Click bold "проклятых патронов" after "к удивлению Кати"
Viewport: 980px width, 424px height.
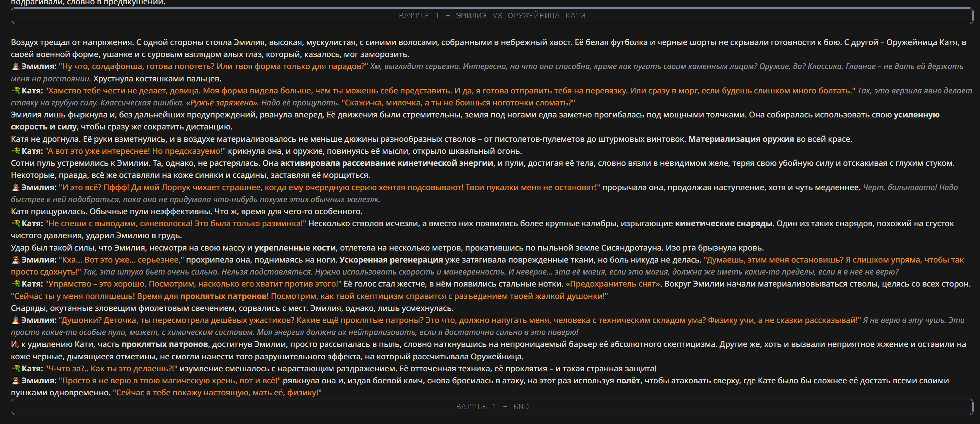(x=165, y=344)
